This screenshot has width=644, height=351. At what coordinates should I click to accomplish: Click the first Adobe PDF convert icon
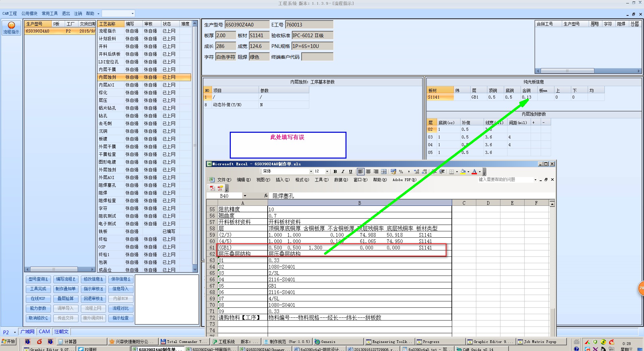click(x=212, y=188)
